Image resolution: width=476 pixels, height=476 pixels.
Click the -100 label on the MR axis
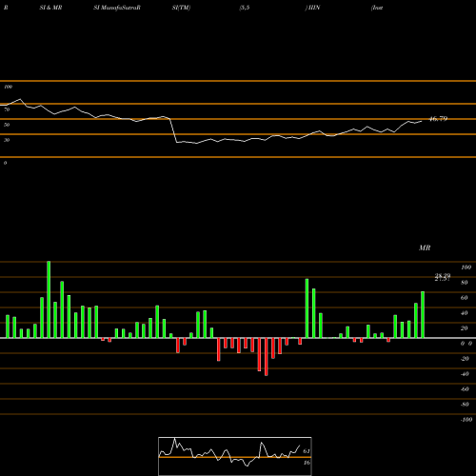pos(466,420)
